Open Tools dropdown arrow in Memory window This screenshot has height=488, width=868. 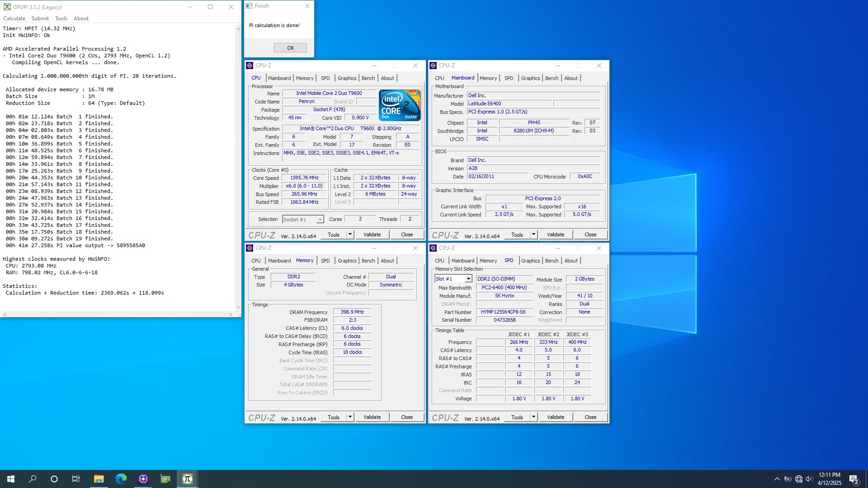tap(350, 417)
